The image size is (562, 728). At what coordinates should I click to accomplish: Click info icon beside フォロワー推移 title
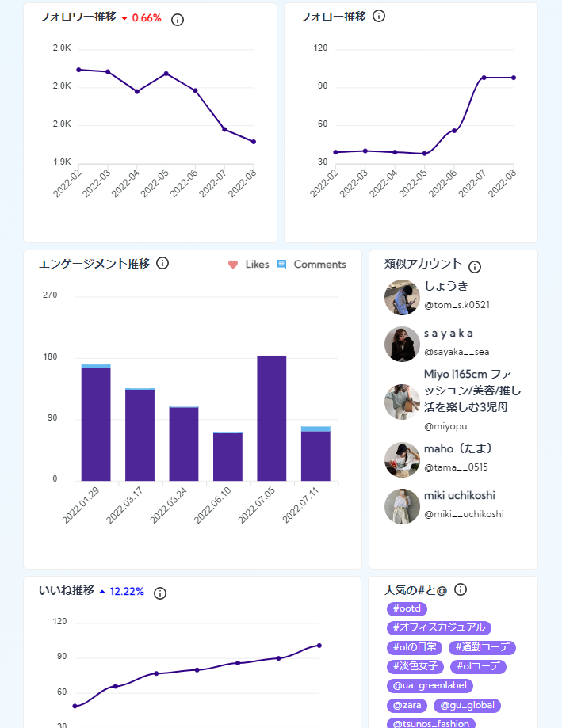(178, 19)
